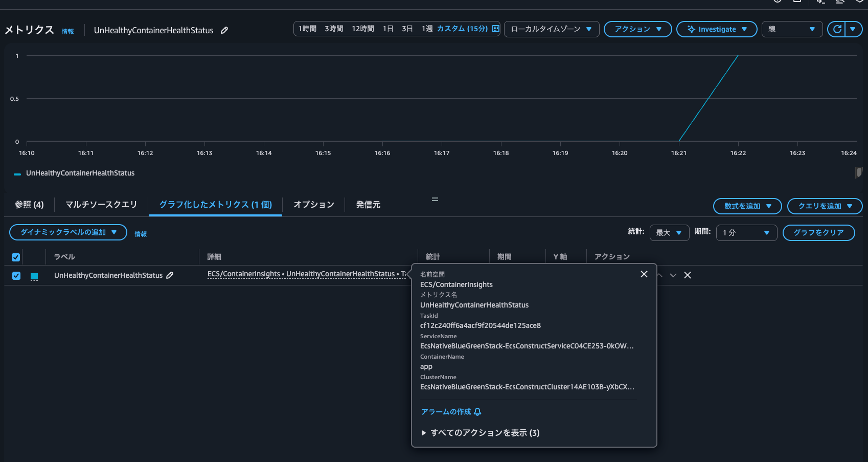Close the metric details popup
Screen dimensions: 868x462
644,274
